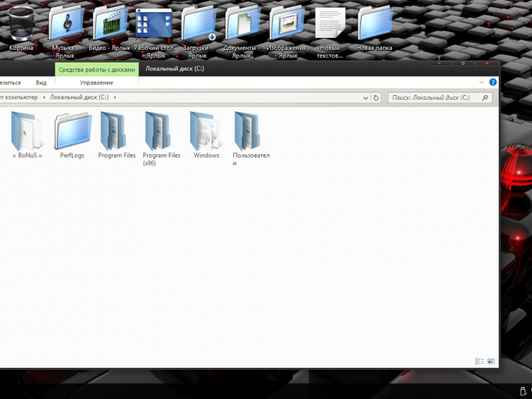
Task: Click the Поиск: Локальный диск (C:) search field
Action: pyautogui.click(x=440, y=98)
